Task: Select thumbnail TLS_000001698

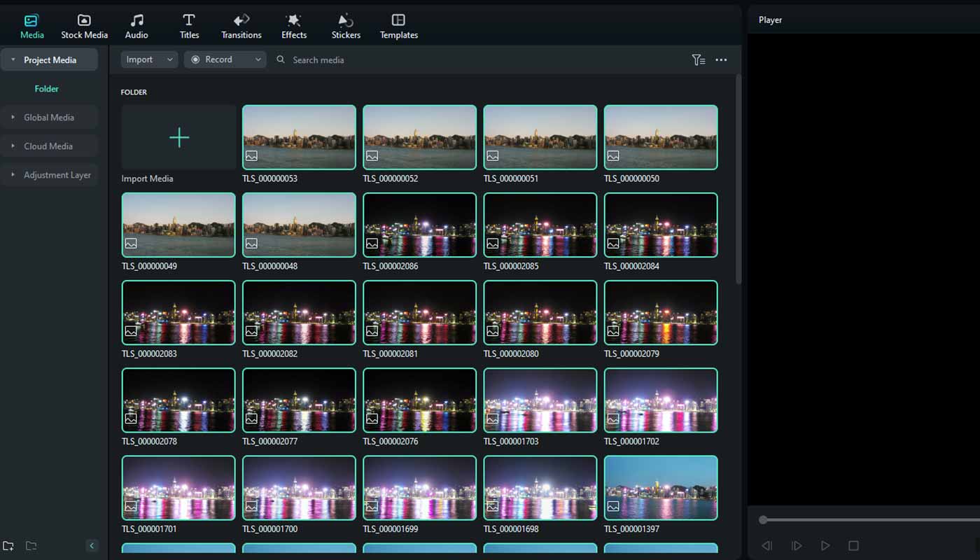Action: click(540, 487)
